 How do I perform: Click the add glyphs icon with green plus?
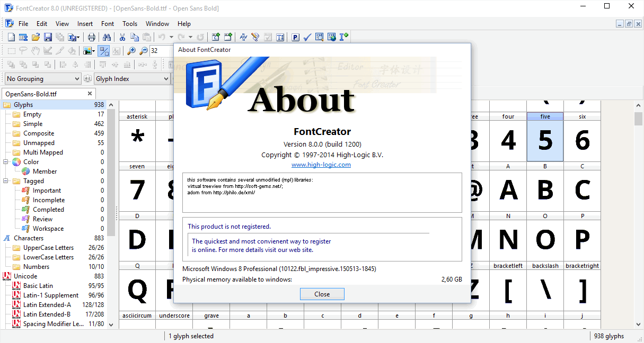(x=228, y=37)
